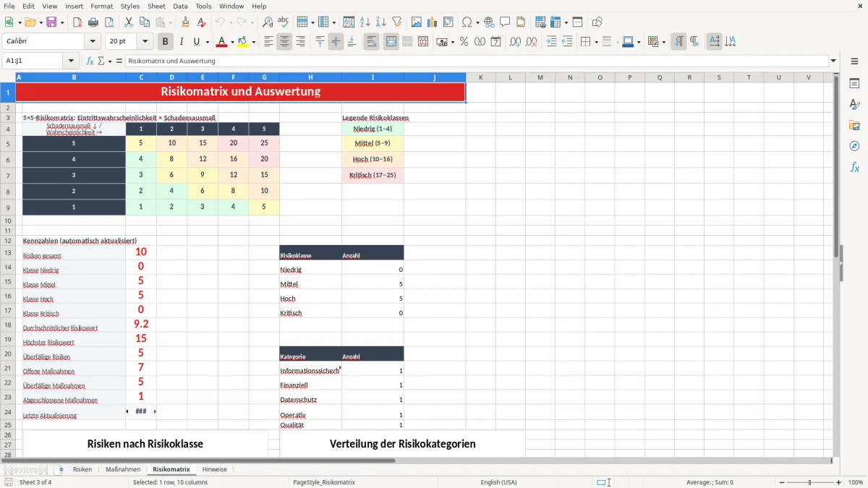Viewport: 868px width, 488px height.
Task: Click the Insert Hyperlink icon
Action: 489,22
